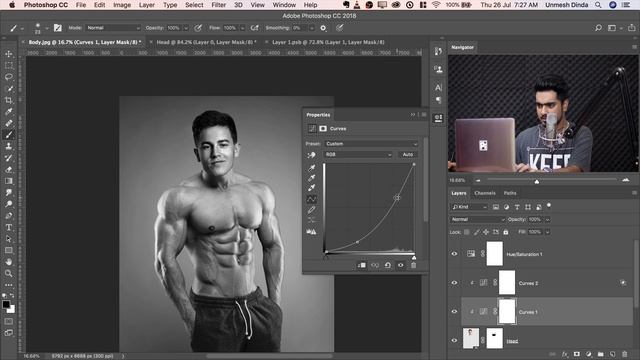The height and width of the screenshot is (360, 640).
Task: Clip adjustment to layer button in Properties
Action: click(362, 265)
